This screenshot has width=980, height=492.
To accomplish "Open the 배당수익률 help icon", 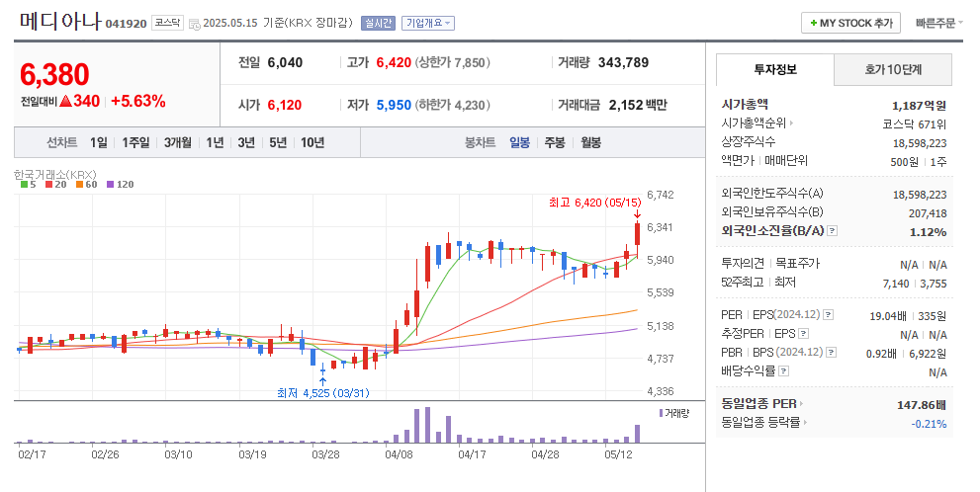I will [x=784, y=371].
